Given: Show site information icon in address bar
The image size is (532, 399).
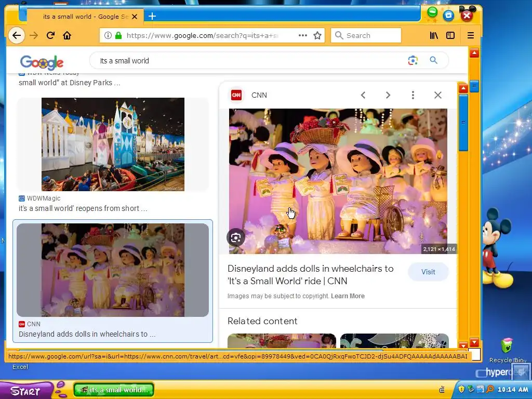Looking at the screenshot, I should (x=108, y=35).
